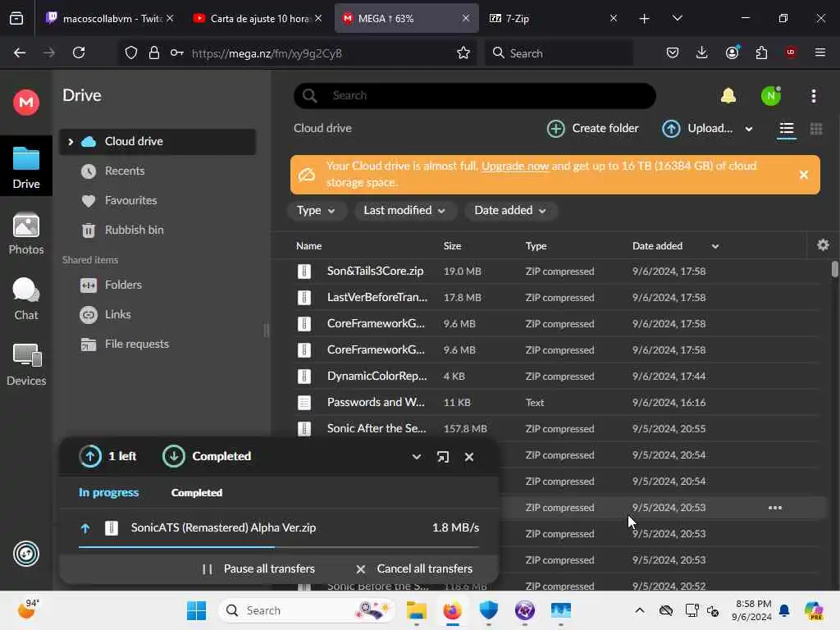Click Create folder button
Image resolution: width=840 pixels, height=630 pixels.
click(592, 129)
